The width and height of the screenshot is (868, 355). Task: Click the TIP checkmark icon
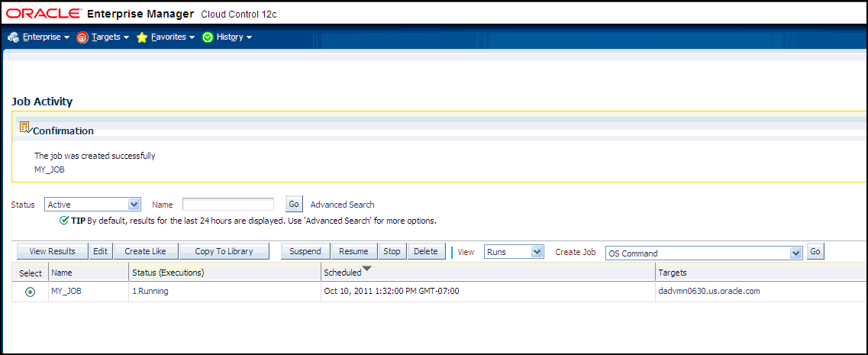64,221
